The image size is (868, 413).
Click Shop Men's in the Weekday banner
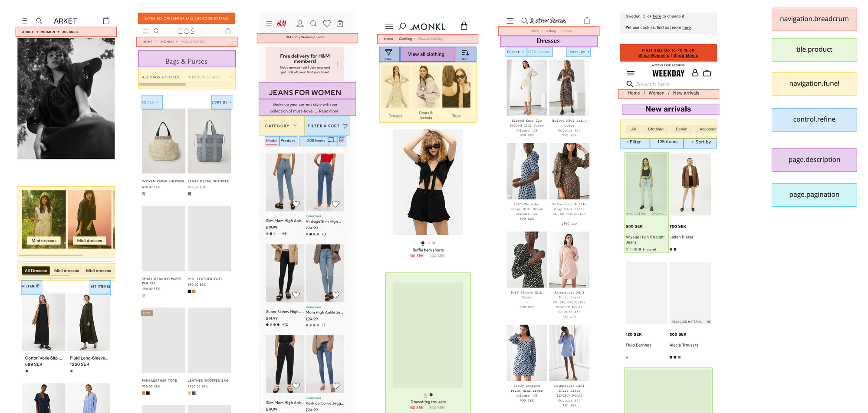[x=686, y=56]
